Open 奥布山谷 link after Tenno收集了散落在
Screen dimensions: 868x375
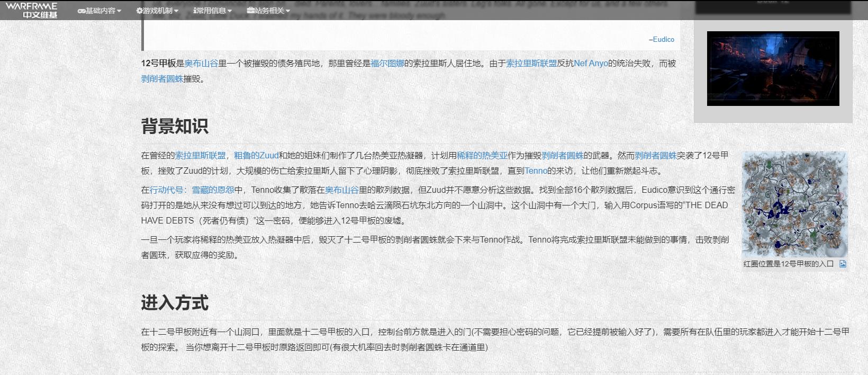[342, 190]
